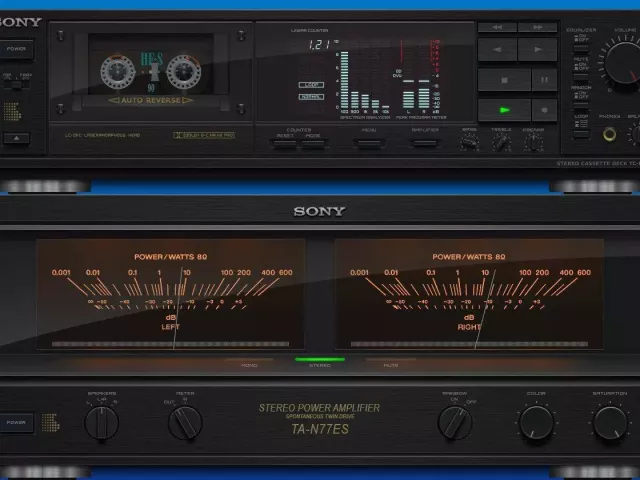
Task: Click the Volume knob
Action: click(625, 62)
